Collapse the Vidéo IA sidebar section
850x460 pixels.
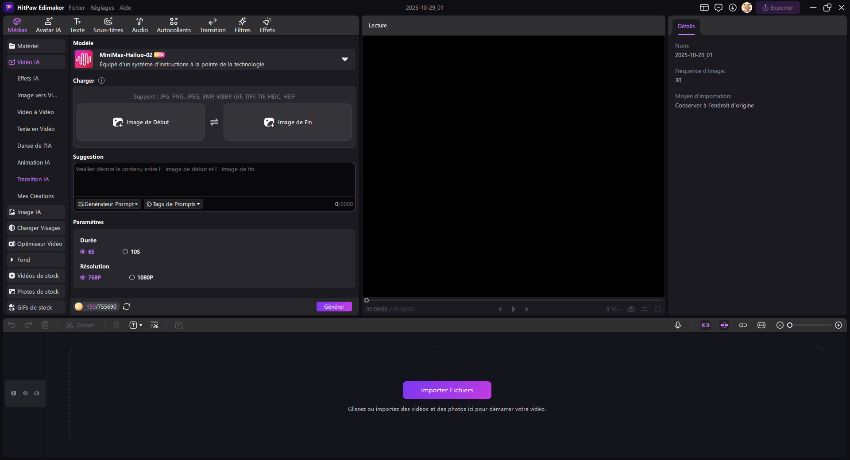pyautogui.click(x=36, y=62)
